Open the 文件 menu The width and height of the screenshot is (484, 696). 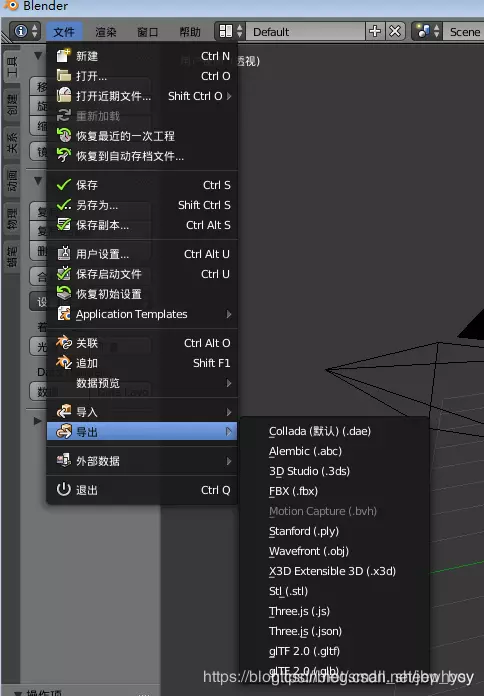pyautogui.click(x=64, y=32)
